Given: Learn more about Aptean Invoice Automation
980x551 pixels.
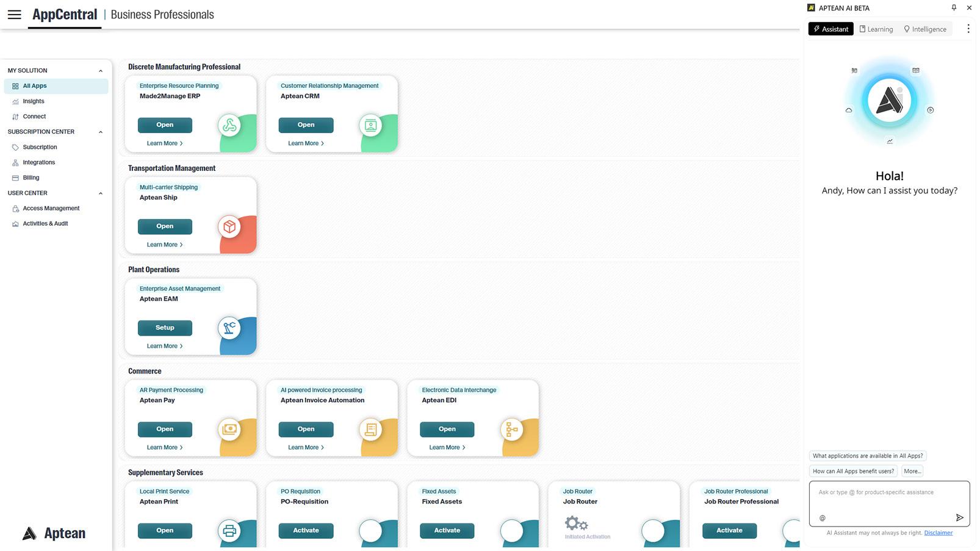Looking at the screenshot, I should 306,447.
